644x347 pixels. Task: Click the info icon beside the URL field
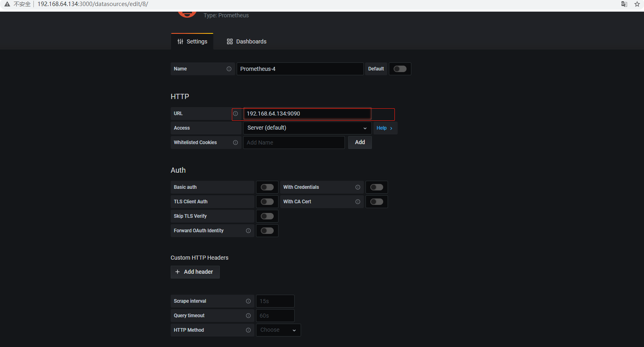coord(235,114)
